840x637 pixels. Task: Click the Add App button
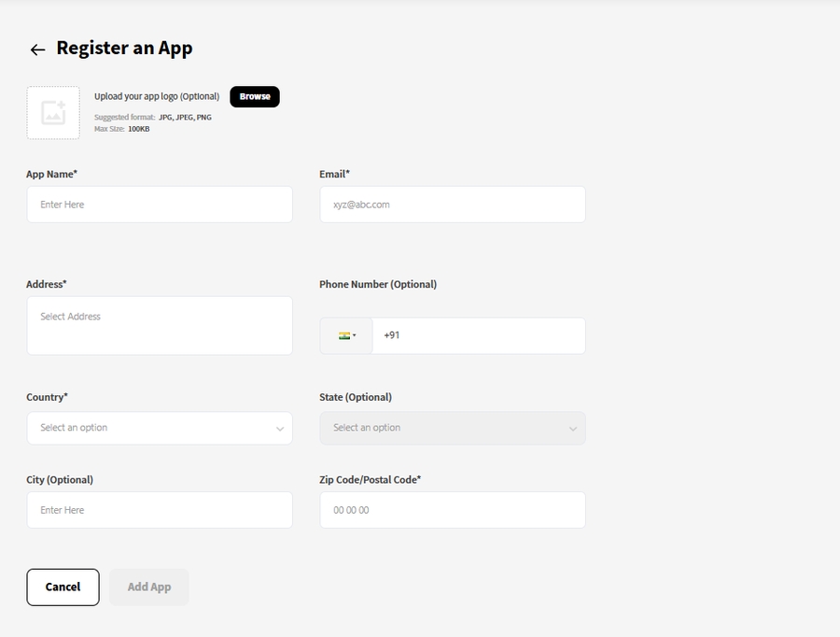click(149, 587)
